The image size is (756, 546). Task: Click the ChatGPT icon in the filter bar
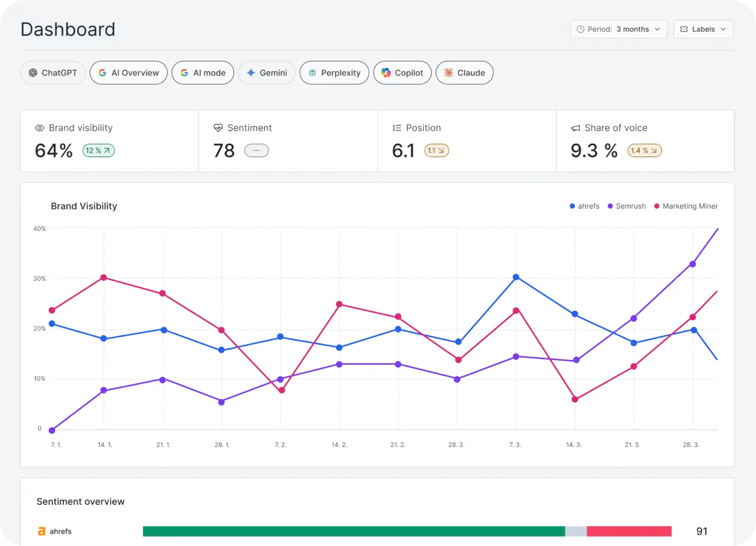[33, 72]
